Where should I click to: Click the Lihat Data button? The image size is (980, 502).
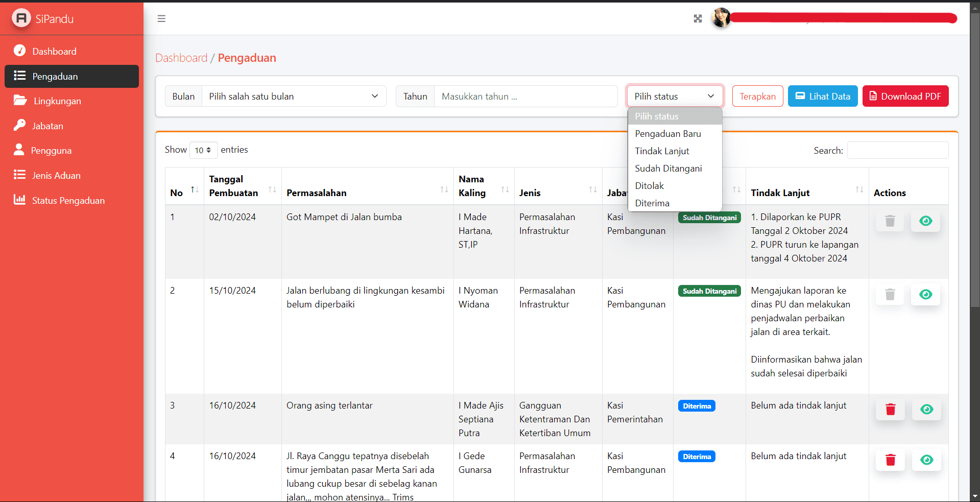(822, 96)
